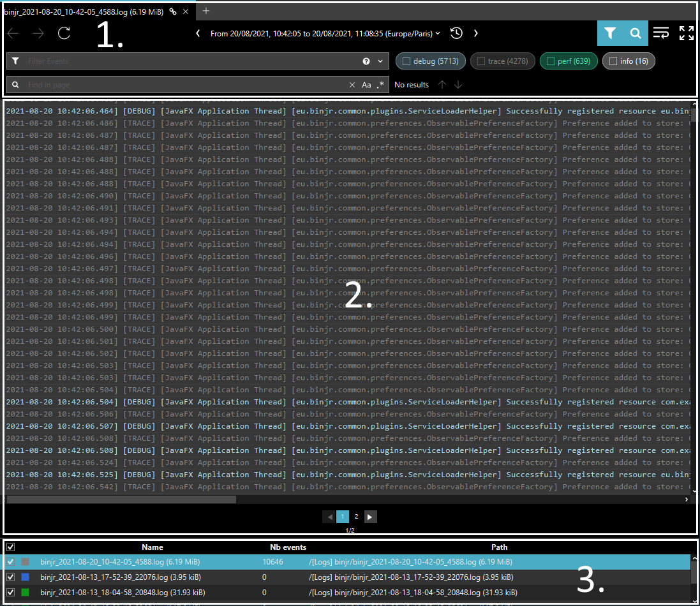Click the 10646 event count cell
The height and width of the screenshot is (606, 700).
(272, 562)
